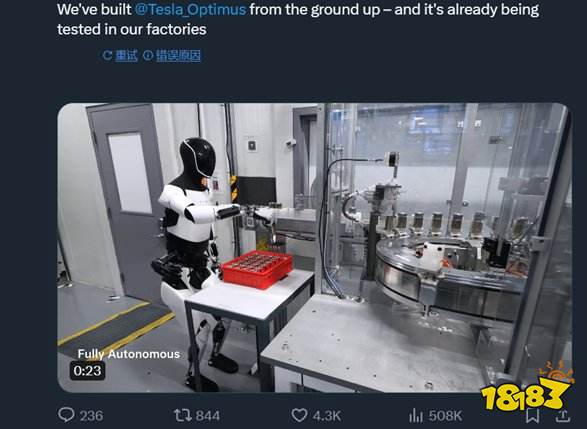Open the 错误原因 error reason link
This screenshot has height=429, width=587.
178,56
